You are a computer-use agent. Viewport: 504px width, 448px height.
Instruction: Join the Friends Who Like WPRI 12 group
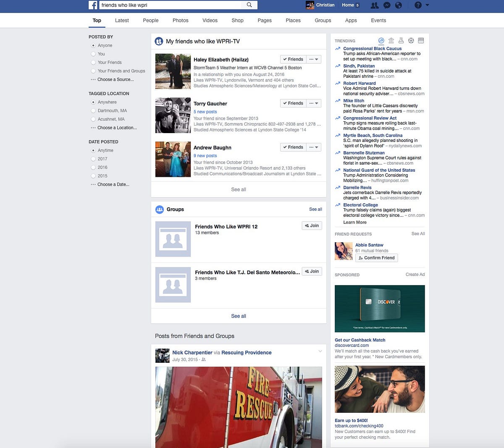coord(312,225)
